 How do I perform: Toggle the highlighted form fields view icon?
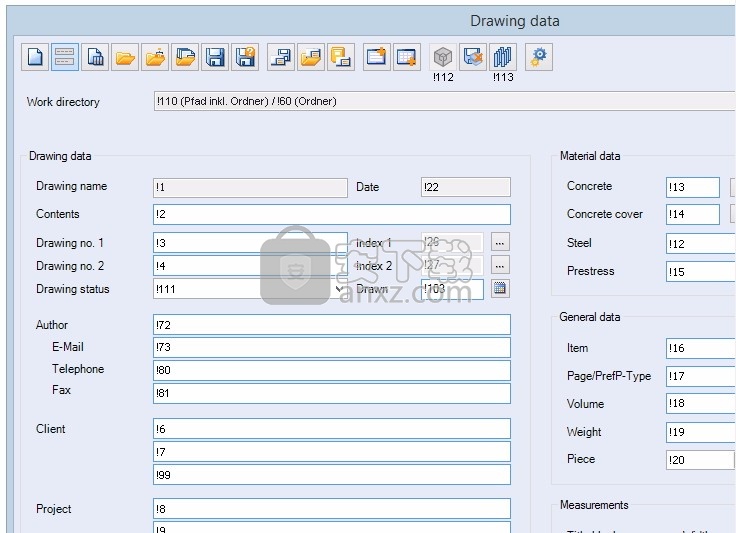[x=65, y=57]
